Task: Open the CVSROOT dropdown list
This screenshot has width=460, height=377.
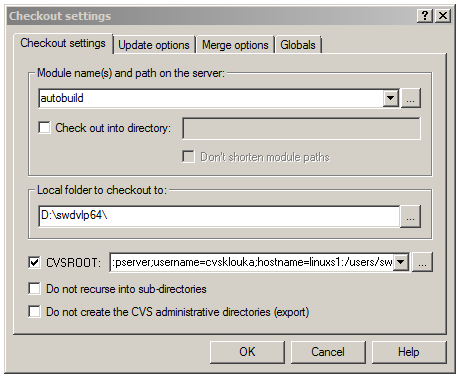Action: [401, 262]
